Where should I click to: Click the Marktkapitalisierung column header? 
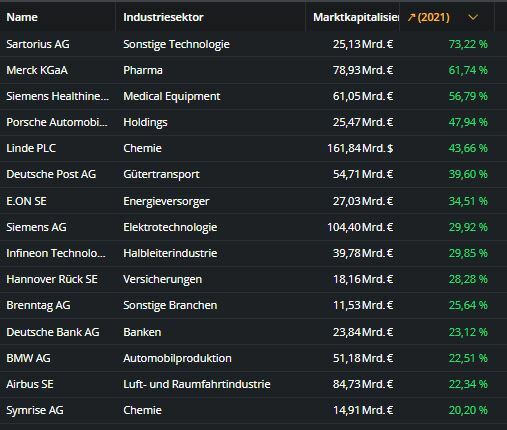coord(356,17)
